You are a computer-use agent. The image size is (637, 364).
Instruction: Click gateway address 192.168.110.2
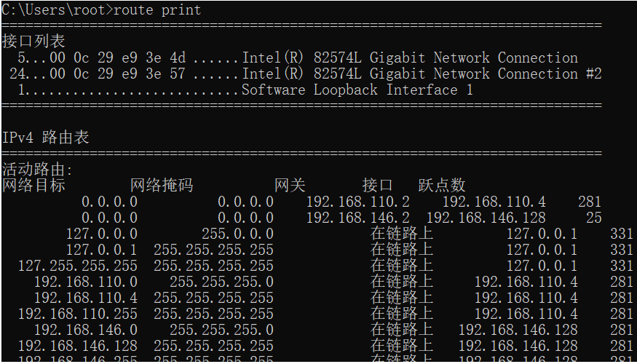(358, 202)
